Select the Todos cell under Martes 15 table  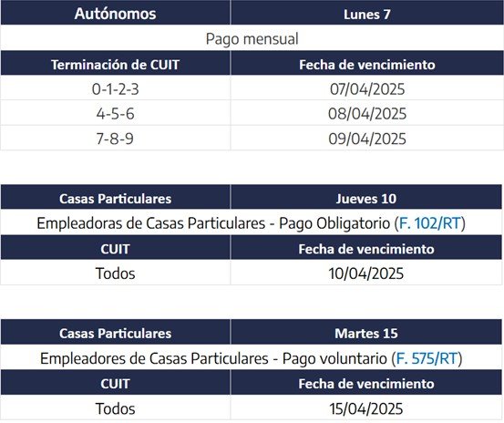pyautogui.click(x=116, y=408)
